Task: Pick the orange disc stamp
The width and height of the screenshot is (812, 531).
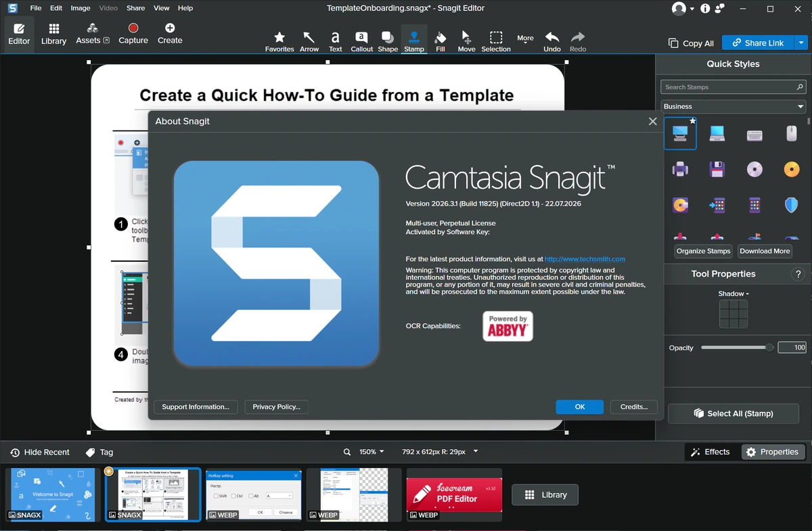Action: click(792, 169)
